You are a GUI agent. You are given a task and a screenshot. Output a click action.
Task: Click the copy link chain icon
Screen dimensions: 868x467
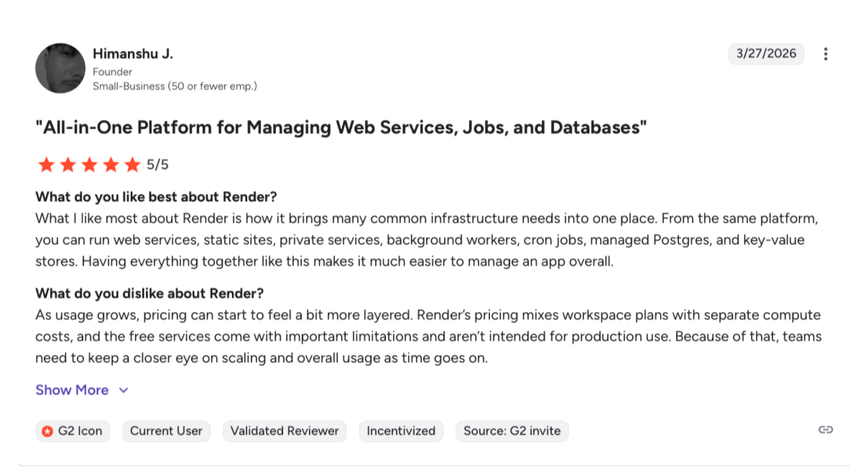[x=826, y=430]
